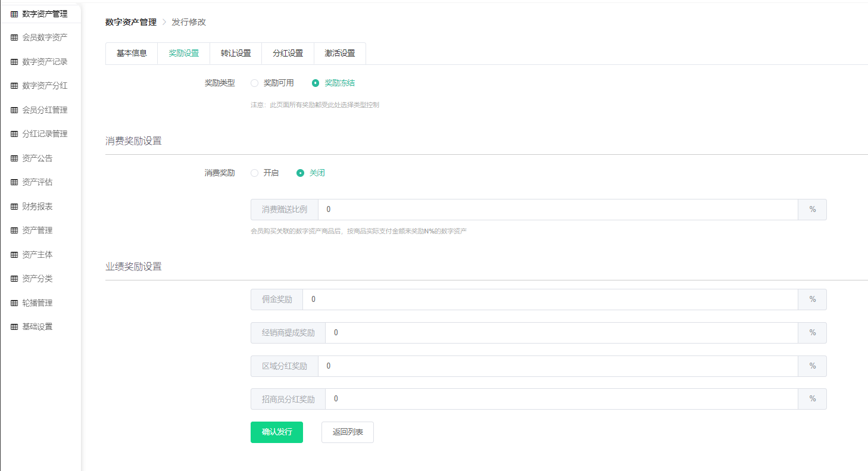Viewport: 868px width, 471px height.
Task: Click the icon next to 会员分红管理
Action: 14,110
